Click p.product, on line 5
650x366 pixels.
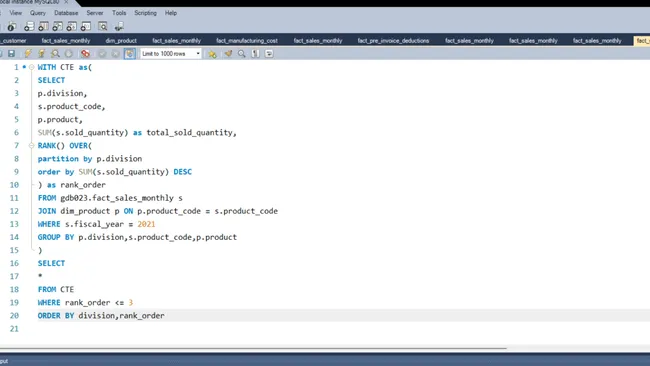tap(60, 119)
